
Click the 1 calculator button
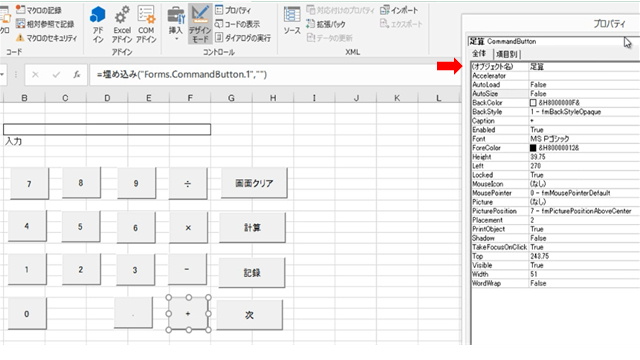(x=27, y=269)
